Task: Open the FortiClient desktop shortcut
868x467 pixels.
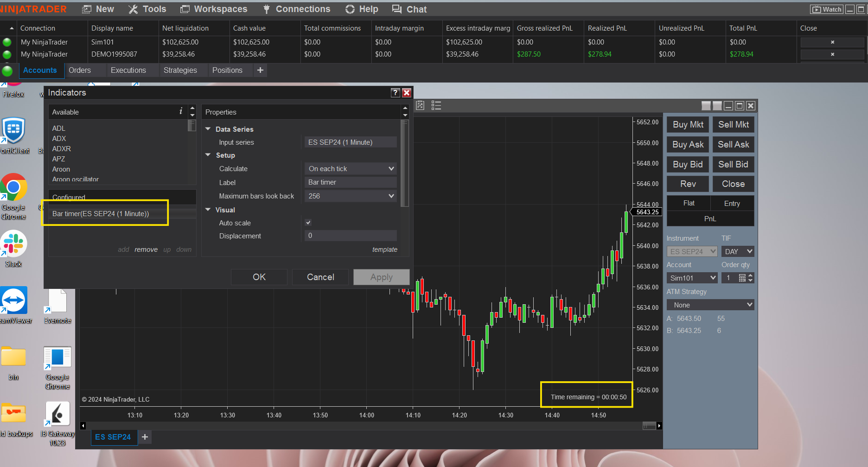Action: tap(14, 135)
